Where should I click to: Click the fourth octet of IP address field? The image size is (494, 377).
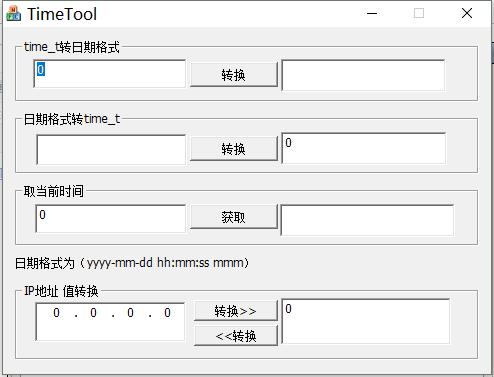(x=167, y=313)
